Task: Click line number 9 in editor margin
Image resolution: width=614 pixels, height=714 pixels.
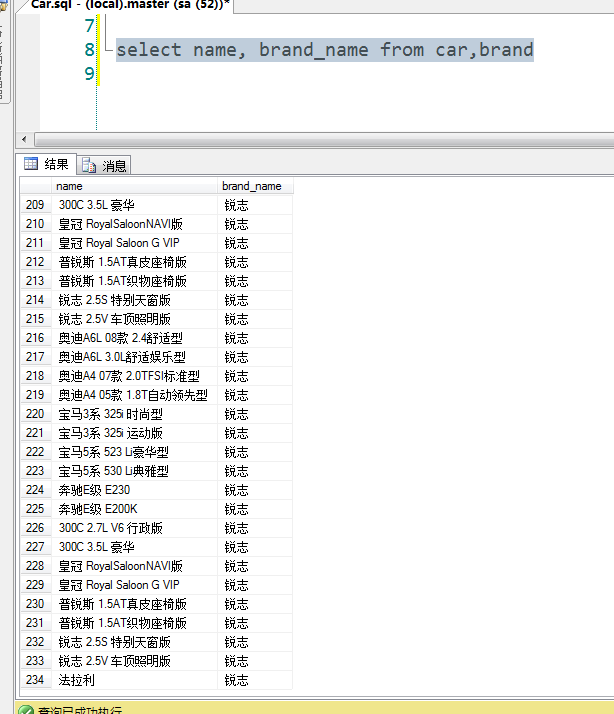Action: tap(89, 73)
